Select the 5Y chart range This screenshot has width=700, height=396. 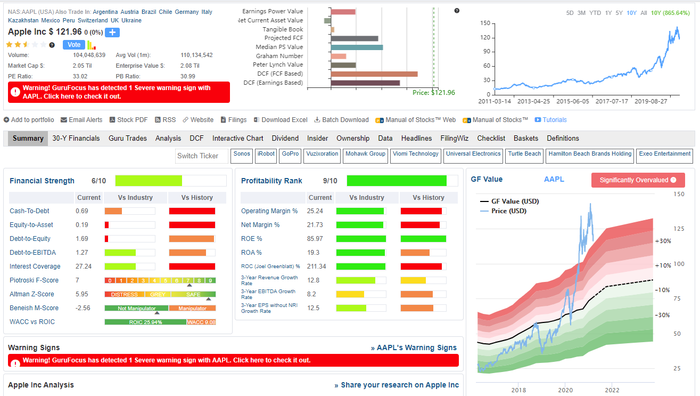coord(619,13)
